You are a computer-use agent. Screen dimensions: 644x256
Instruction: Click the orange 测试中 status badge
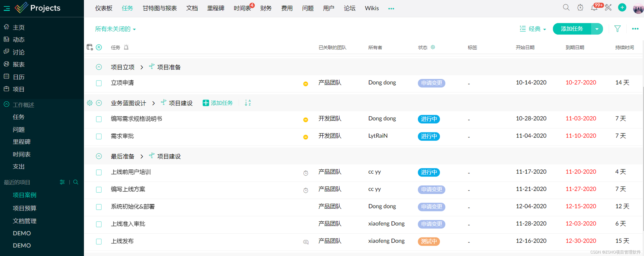[429, 241]
